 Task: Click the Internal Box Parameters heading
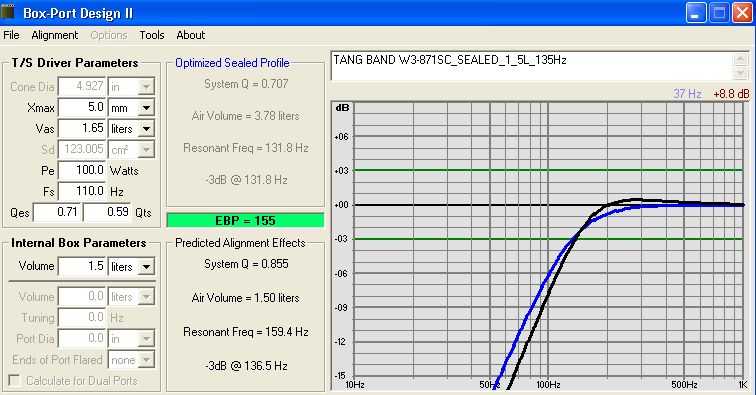coord(79,243)
